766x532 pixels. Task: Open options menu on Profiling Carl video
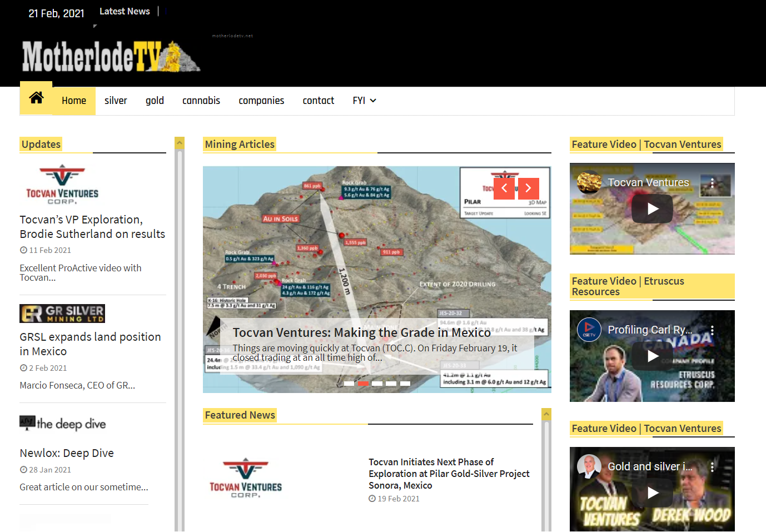pos(712,330)
